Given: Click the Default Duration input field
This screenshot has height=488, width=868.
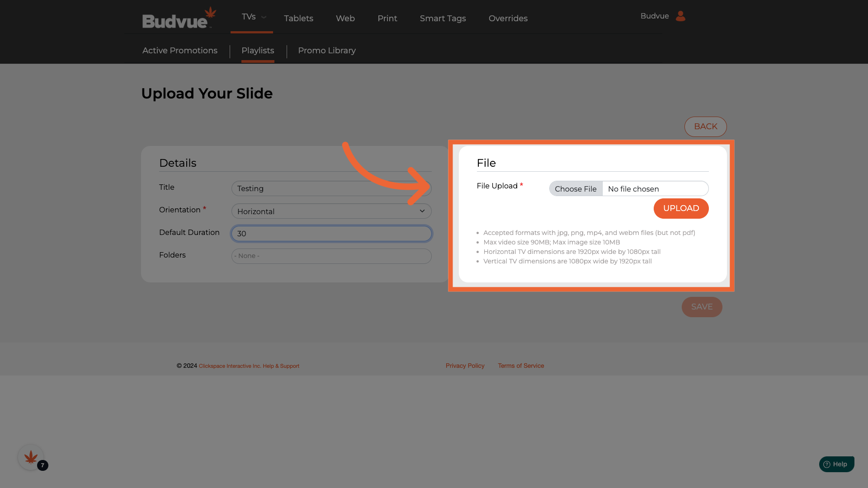Looking at the screenshot, I should [331, 234].
